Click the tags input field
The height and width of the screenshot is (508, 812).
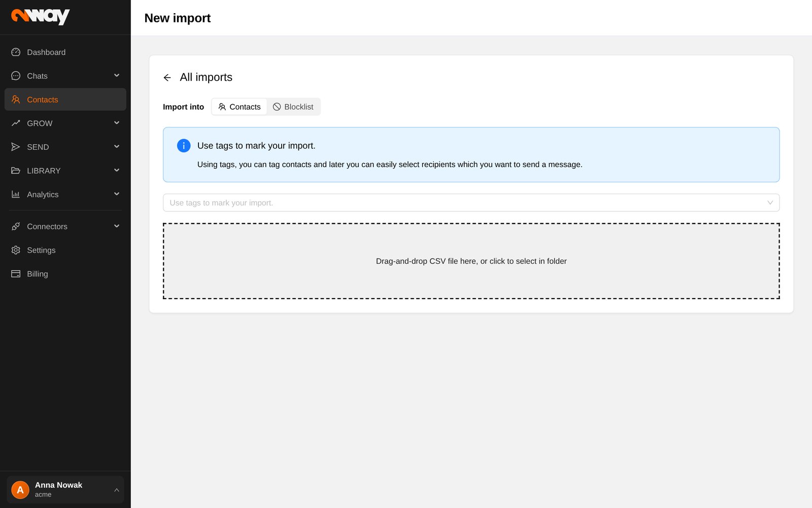pyautogui.click(x=471, y=203)
